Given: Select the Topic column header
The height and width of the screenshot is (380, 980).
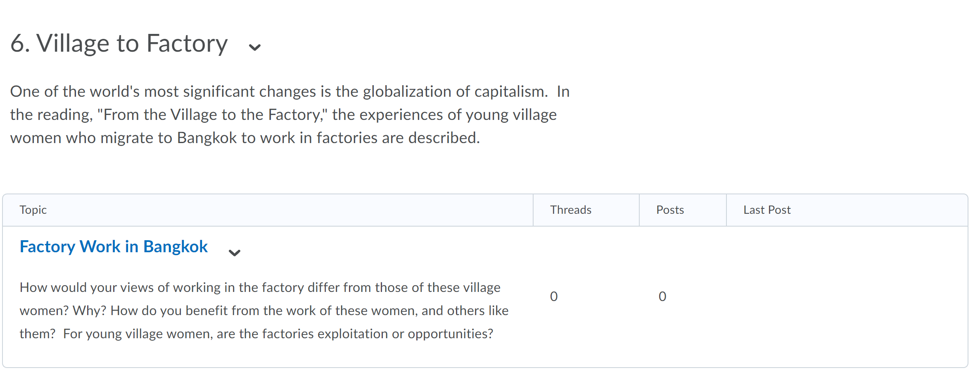Looking at the screenshot, I should (33, 210).
